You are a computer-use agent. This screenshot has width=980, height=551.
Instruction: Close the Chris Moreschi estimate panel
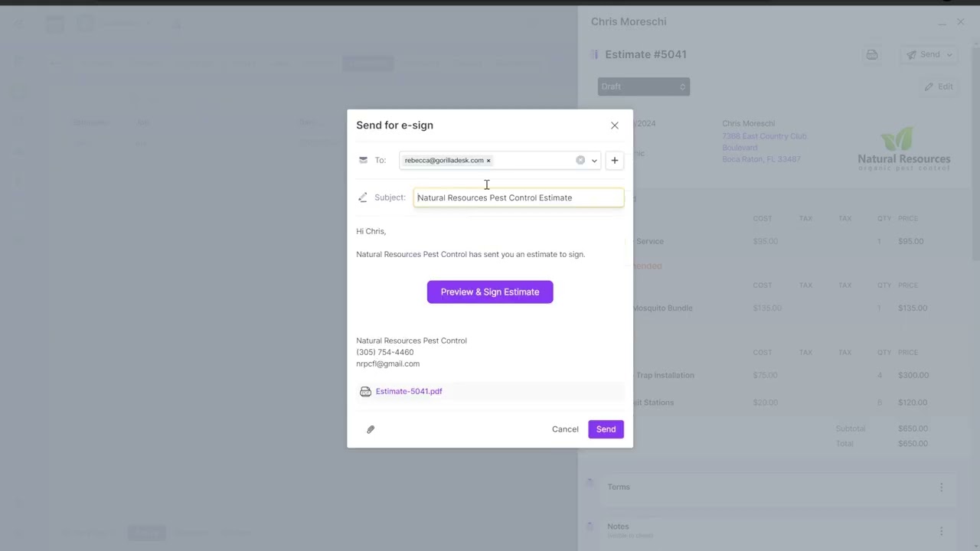click(961, 22)
